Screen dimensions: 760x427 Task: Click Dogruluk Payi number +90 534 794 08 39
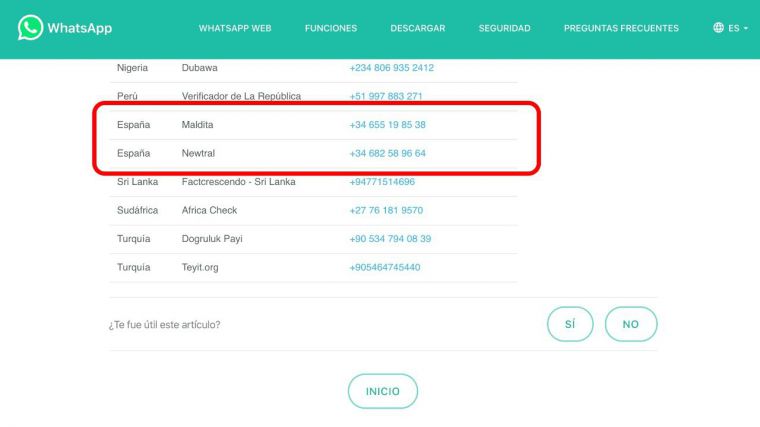click(390, 239)
